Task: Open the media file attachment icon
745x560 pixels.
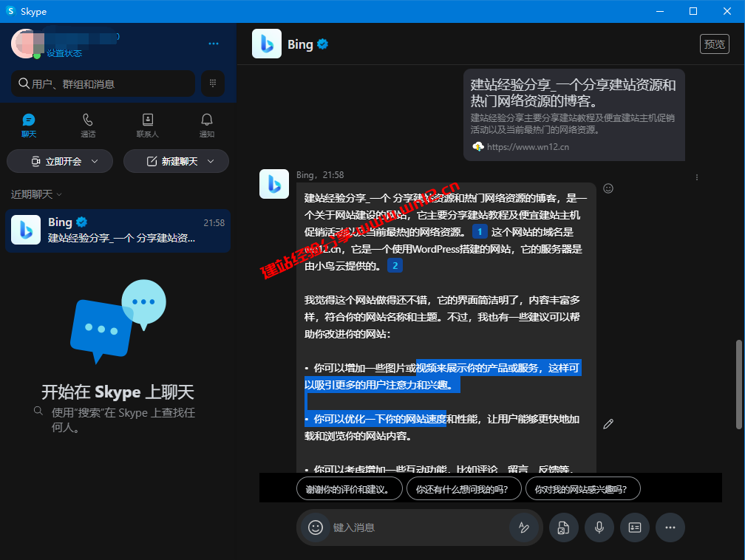Action: tap(563, 527)
